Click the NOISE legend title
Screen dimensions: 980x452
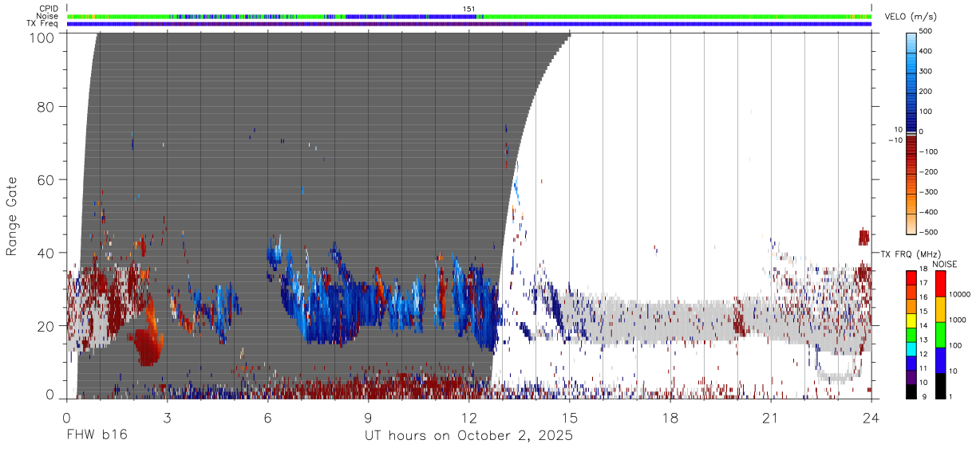pos(945,264)
